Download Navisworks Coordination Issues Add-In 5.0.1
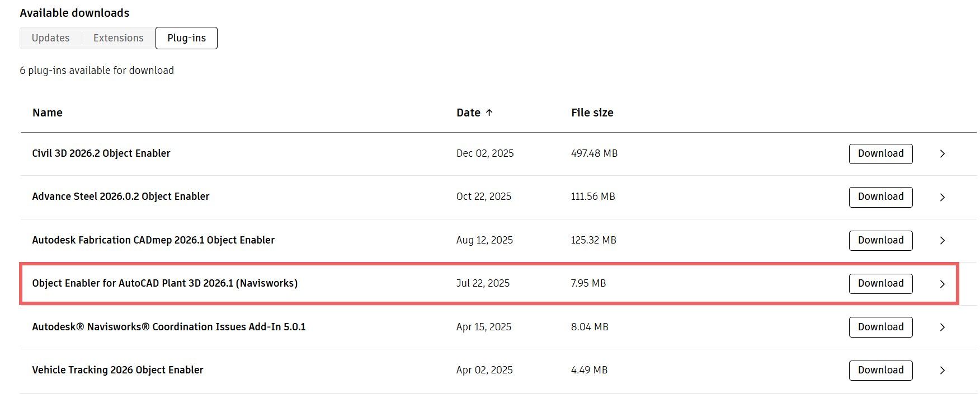 coord(880,327)
